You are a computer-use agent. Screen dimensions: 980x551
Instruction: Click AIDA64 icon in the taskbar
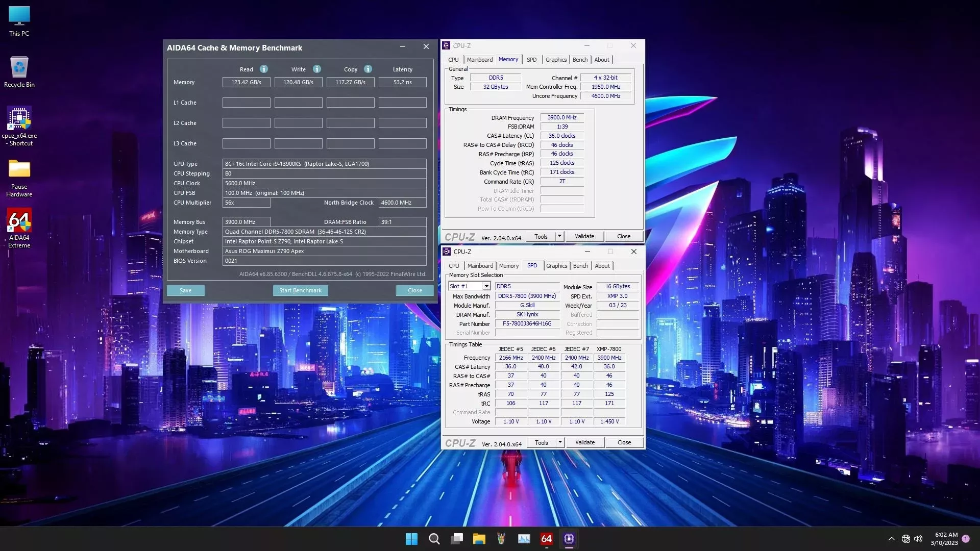[x=546, y=539]
